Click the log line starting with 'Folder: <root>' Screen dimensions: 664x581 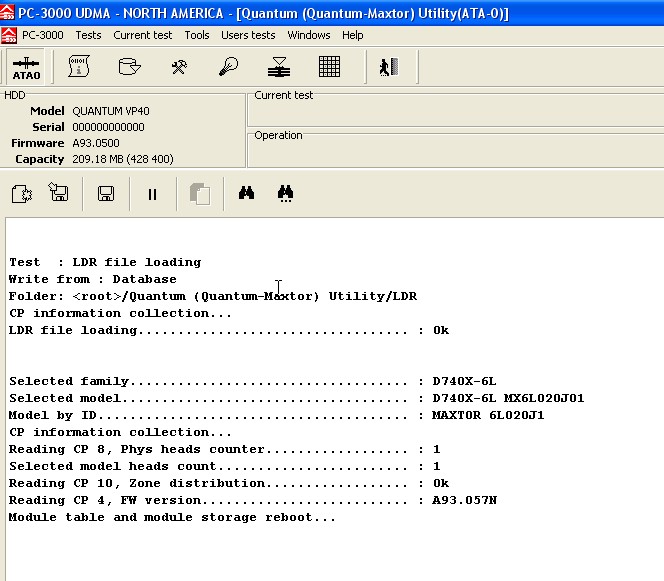coord(213,296)
